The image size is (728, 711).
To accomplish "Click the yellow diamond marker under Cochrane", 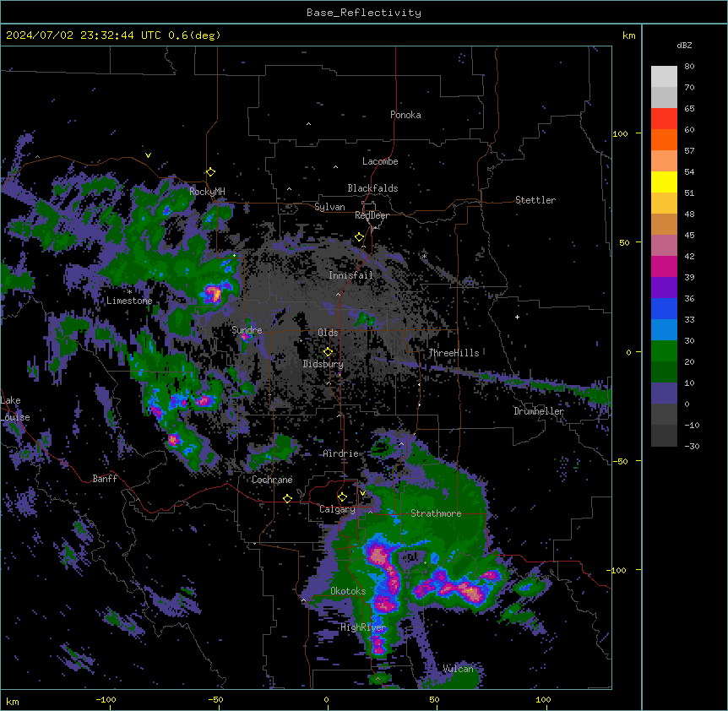I will point(287,498).
